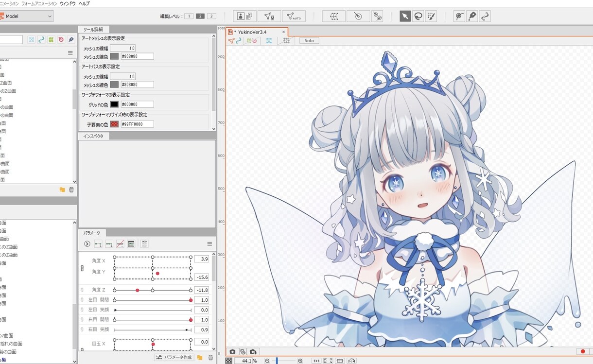This screenshot has width=593, height=364.
Task: Create a new part folder icon
Action: [x=62, y=190]
